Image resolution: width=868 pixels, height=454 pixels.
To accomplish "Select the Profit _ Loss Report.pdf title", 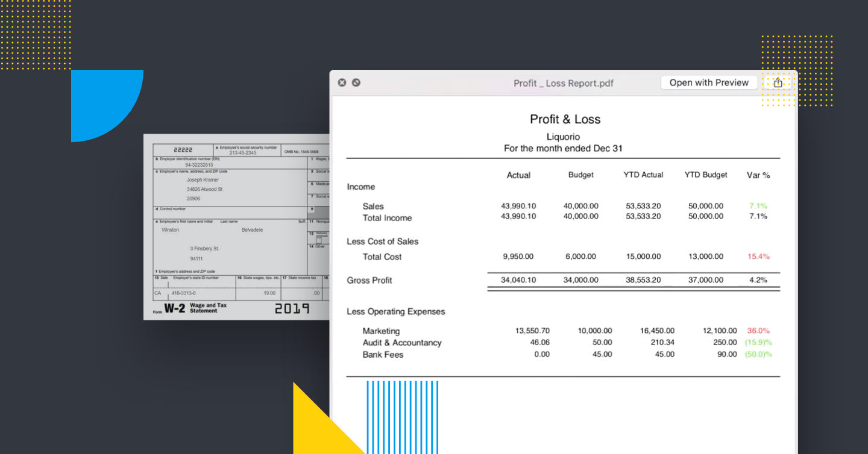I will point(563,83).
